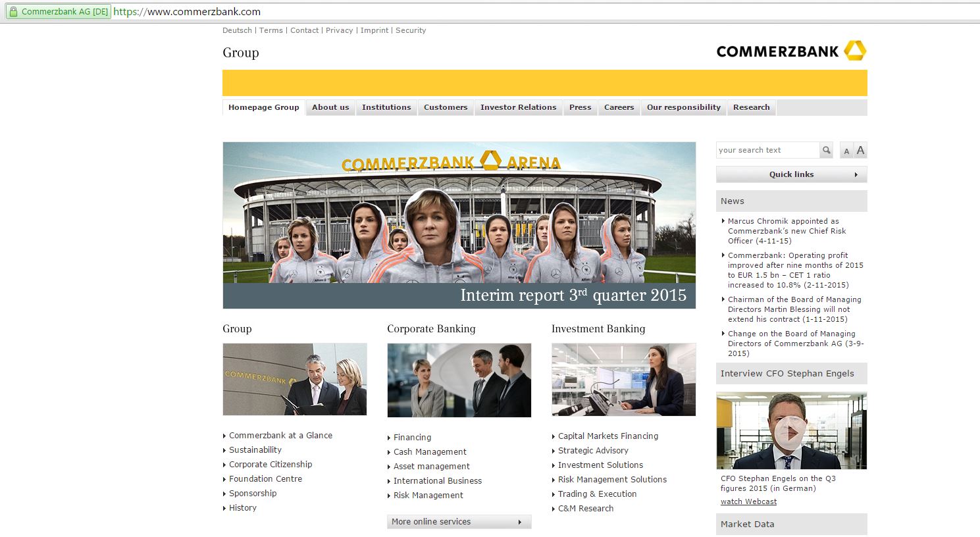
Task: Read Marcus Chromik Chief Risk Officer news
Action: coord(788,231)
